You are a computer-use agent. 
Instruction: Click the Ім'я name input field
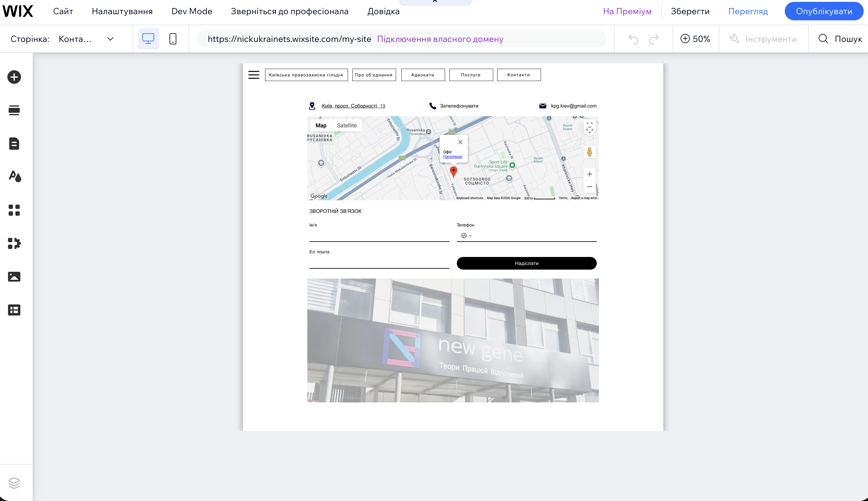(379, 236)
